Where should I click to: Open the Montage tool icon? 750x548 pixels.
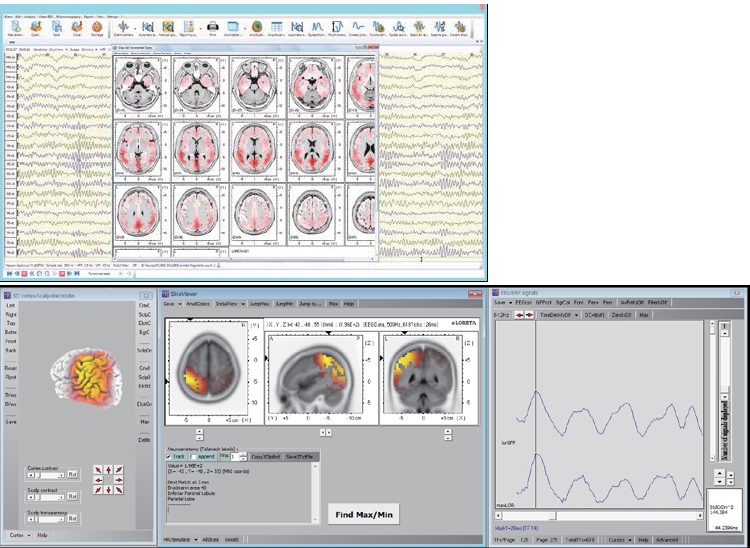point(95,29)
